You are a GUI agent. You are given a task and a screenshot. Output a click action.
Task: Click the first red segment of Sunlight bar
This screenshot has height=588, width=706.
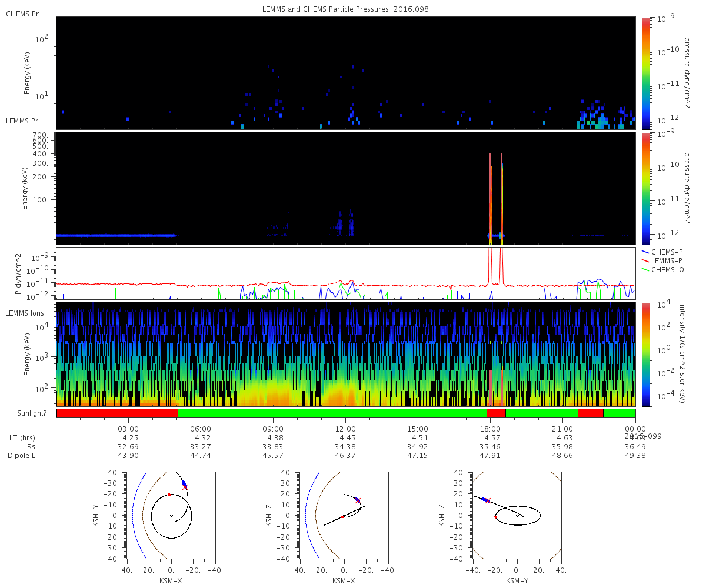(117, 413)
